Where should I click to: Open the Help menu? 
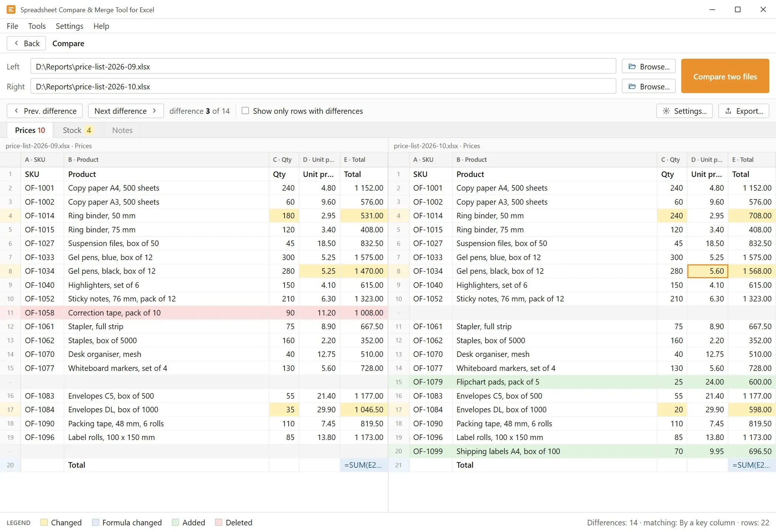(101, 26)
